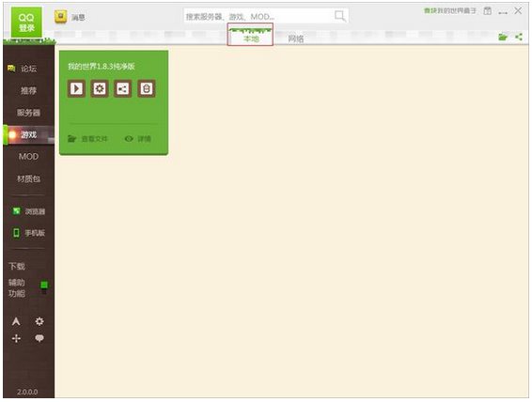Close the launcher window

(518, 11)
